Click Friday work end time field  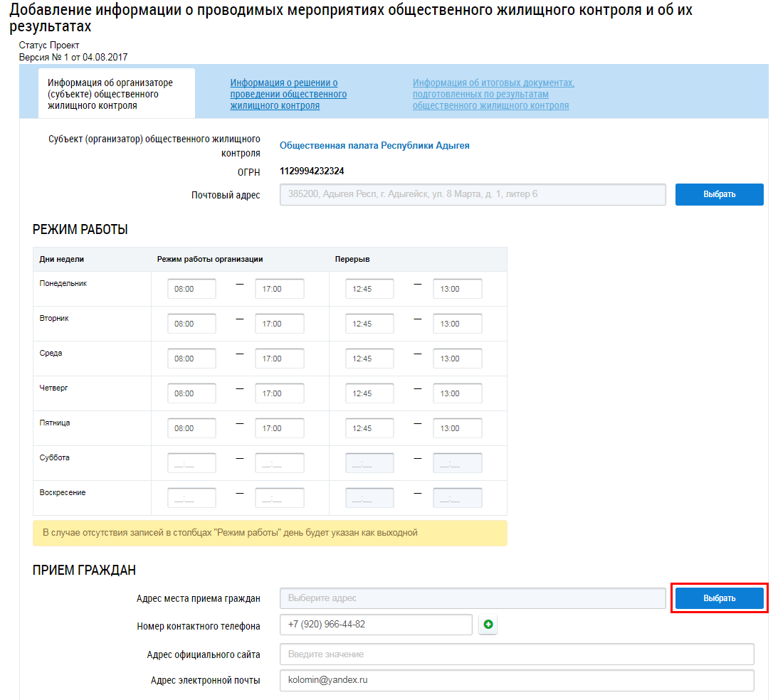pyautogui.click(x=279, y=428)
